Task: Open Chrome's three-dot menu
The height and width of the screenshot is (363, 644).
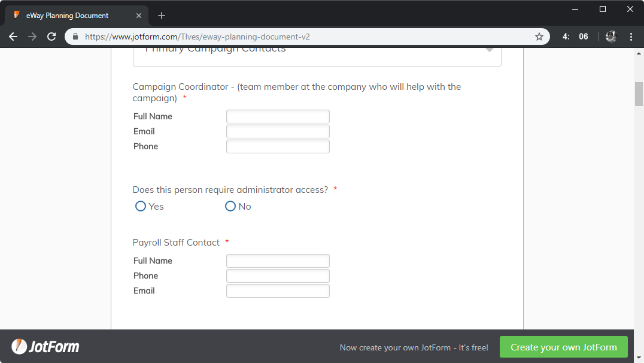Action: pyautogui.click(x=631, y=36)
